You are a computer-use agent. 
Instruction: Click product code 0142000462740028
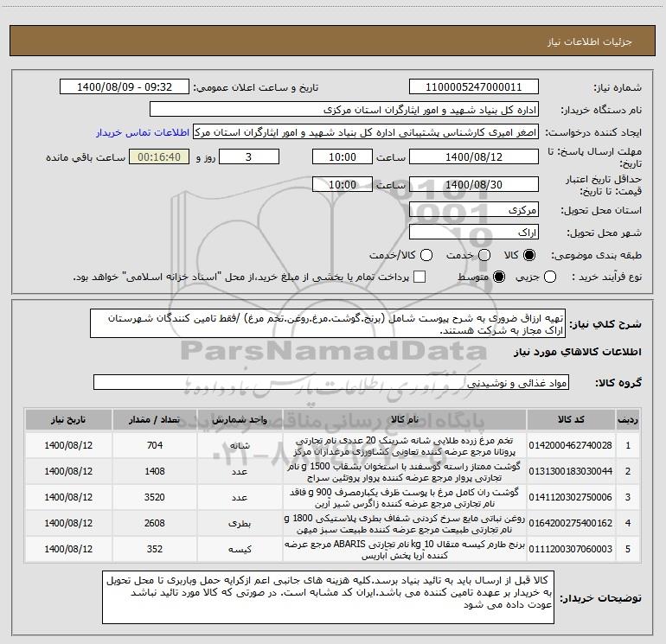tap(571, 445)
